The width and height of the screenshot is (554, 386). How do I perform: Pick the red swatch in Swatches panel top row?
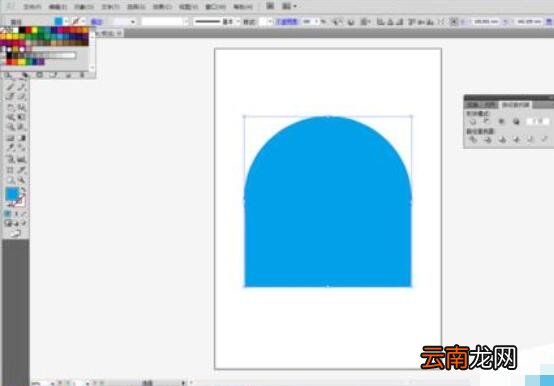pos(29,30)
